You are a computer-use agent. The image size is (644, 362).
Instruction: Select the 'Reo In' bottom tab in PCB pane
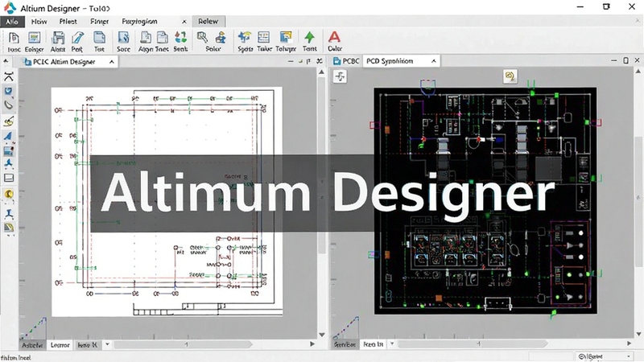coord(374,344)
